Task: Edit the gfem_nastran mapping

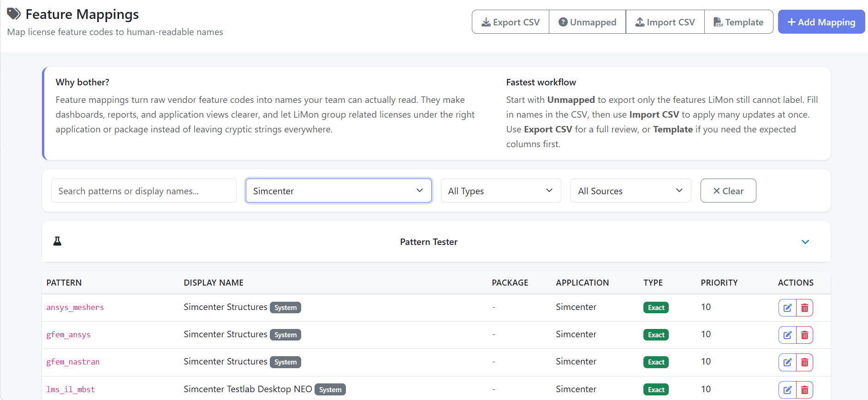Action: click(x=787, y=362)
